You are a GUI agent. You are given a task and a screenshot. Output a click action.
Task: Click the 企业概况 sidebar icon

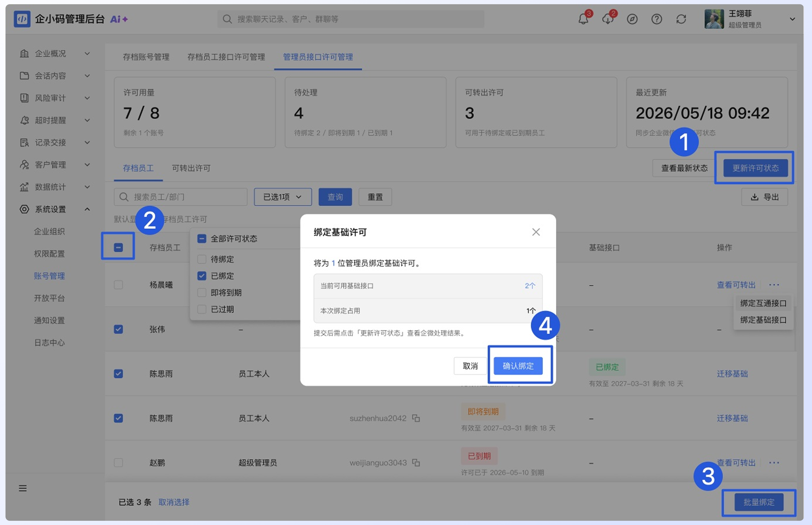24,53
